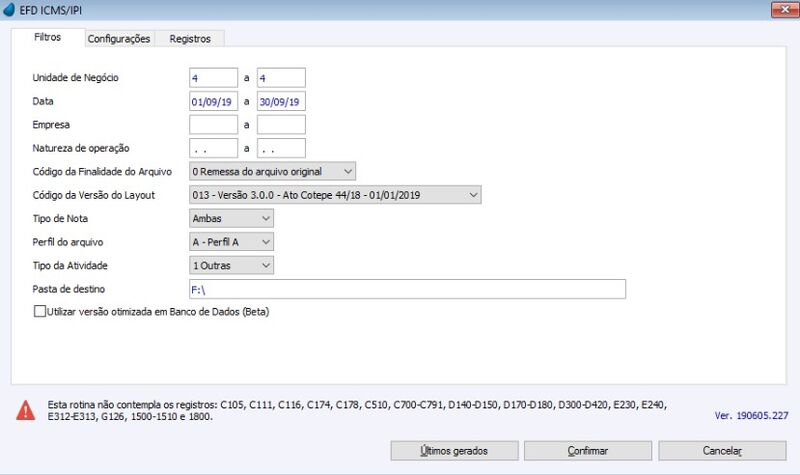Viewport: 800px width, 475px height.
Task: Focus the Unidade de Negócio end field
Action: tap(281, 78)
